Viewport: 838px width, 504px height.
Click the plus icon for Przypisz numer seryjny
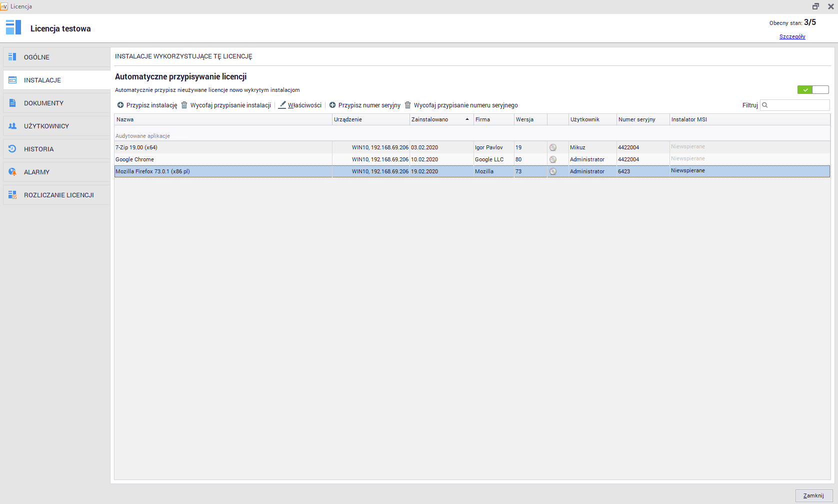pos(332,105)
